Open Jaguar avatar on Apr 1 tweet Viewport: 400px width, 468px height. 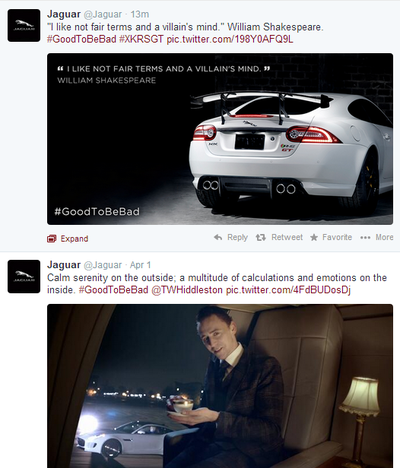(x=24, y=276)
